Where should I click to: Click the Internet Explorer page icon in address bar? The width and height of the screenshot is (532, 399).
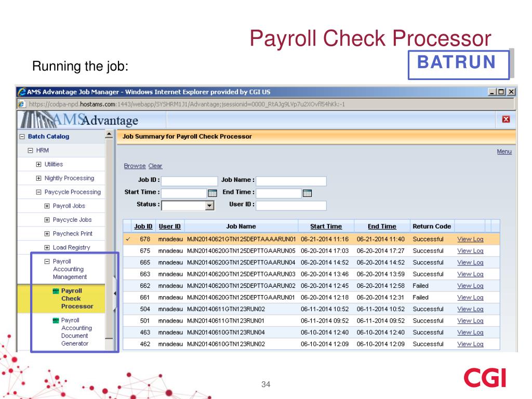21,104
